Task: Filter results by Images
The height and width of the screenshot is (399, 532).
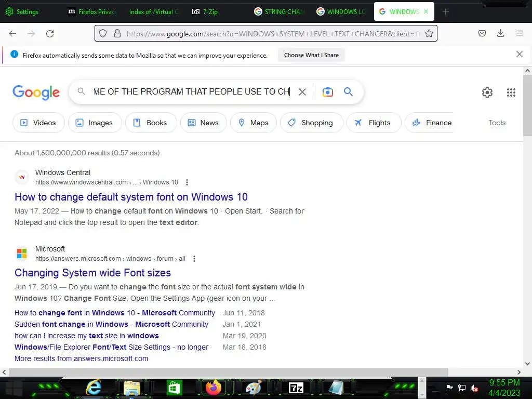Action: pyautogui.click(x=95, y=123)
